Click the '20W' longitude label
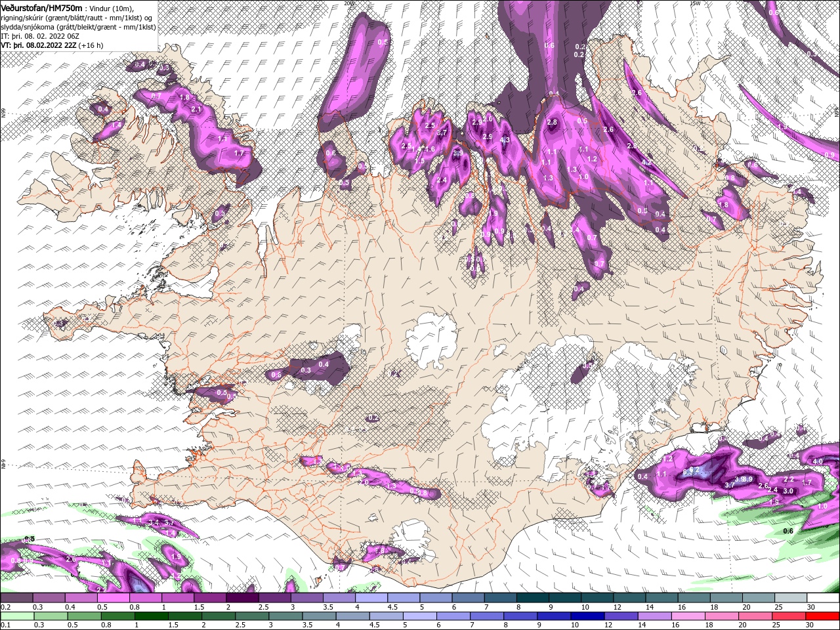Screen dimensions: 840x630 (x=349, y=3)
